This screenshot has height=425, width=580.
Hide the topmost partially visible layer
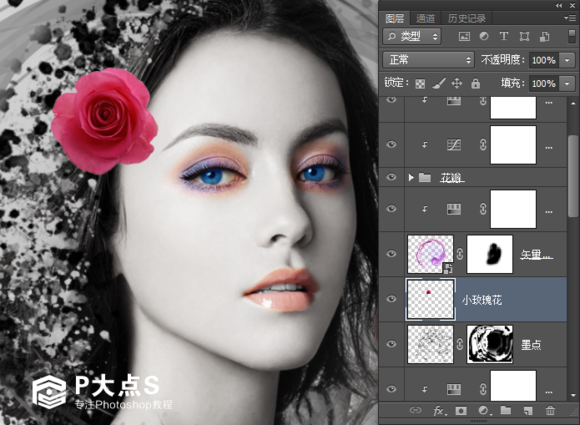[391, 99]
